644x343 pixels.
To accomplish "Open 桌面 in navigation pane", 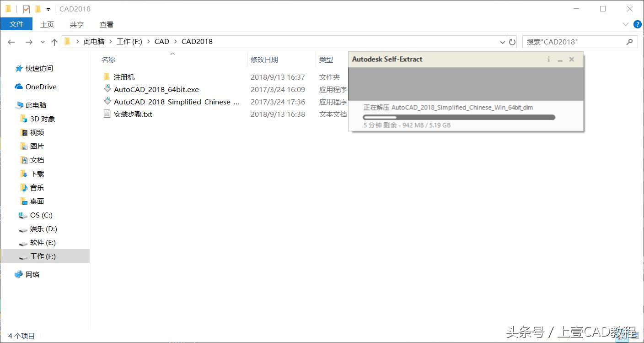I will click(37, 201).
